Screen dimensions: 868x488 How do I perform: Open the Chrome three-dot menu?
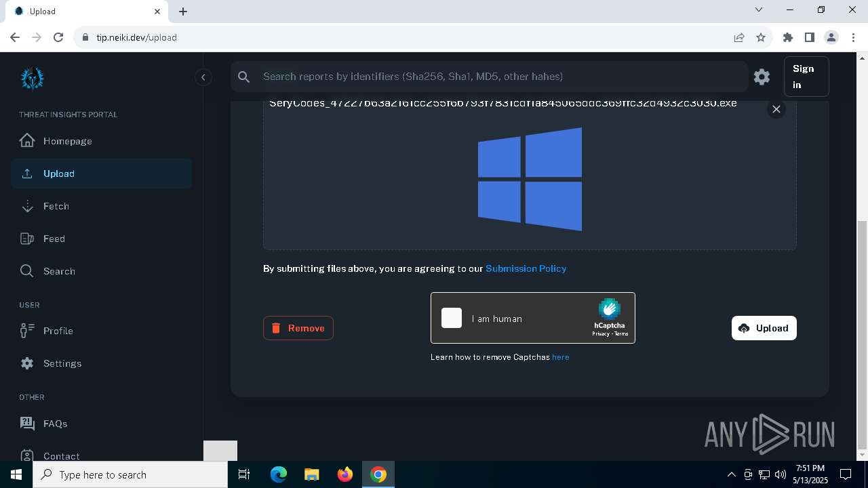click(x=853, y=37)
